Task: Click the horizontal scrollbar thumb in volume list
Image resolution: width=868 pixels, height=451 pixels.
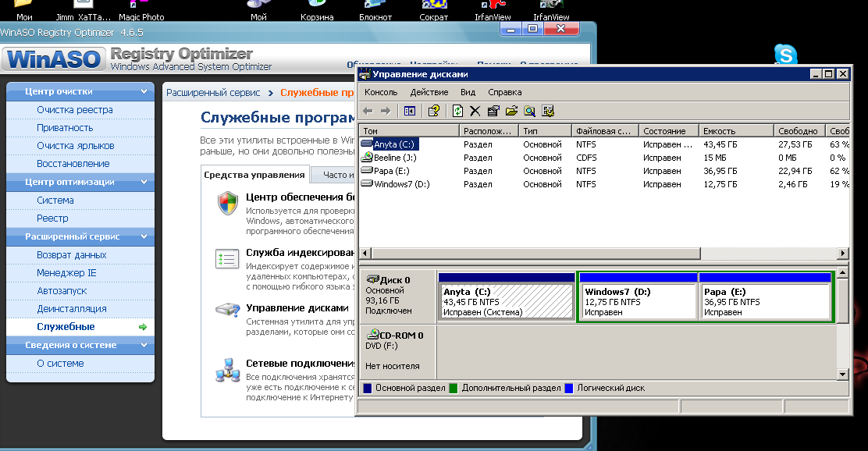Action: (536, 254)
